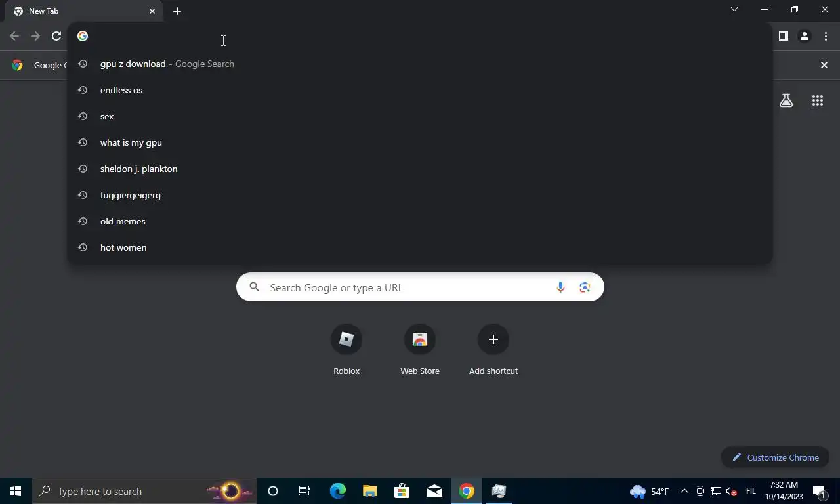The image size is (840, 504).
Task: Click the muted volume tray icon
Action: [732, 491]
